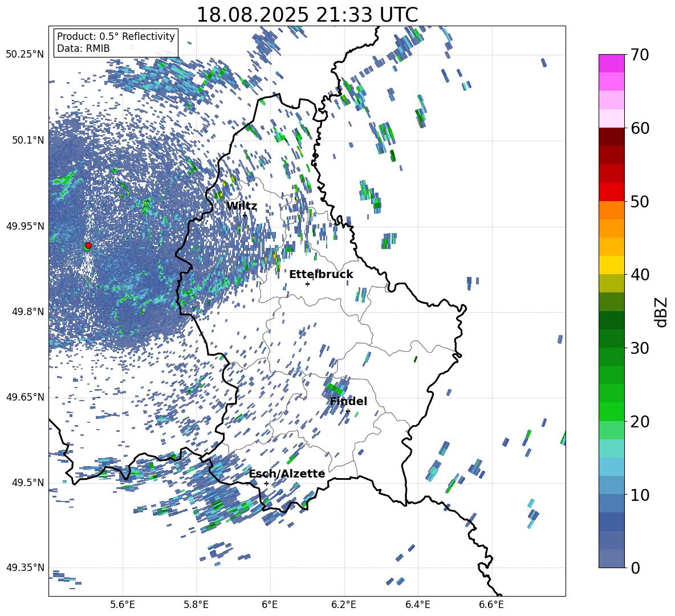Click the colorbar 10 tick label

coord(640,495)
